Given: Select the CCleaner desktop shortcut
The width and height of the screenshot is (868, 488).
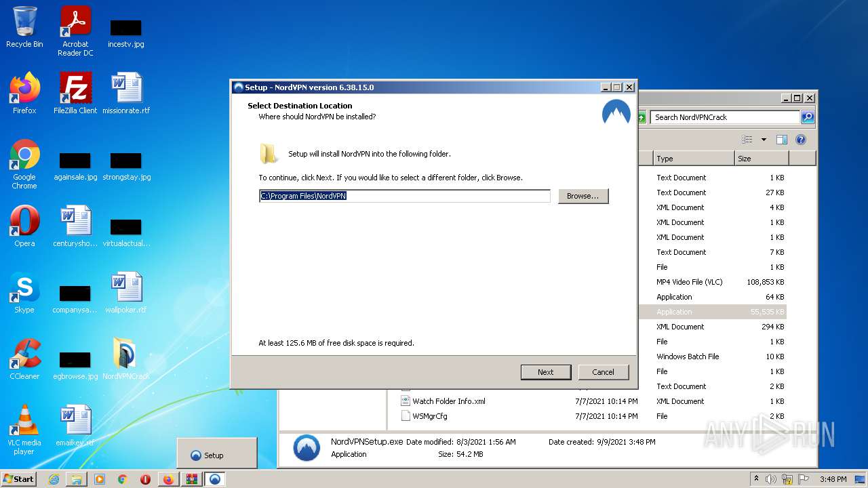Looking at the screenshot, I should (24, 359).
